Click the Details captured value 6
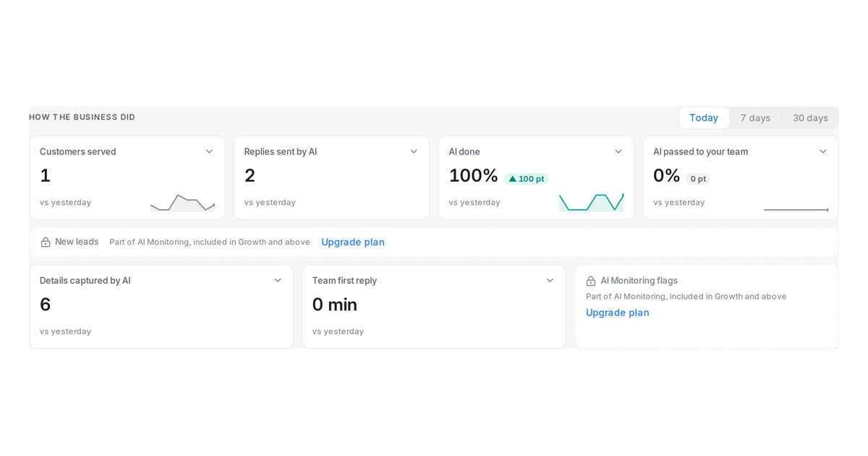The width and height of the screenshot is (868, 456). [46, 304]
